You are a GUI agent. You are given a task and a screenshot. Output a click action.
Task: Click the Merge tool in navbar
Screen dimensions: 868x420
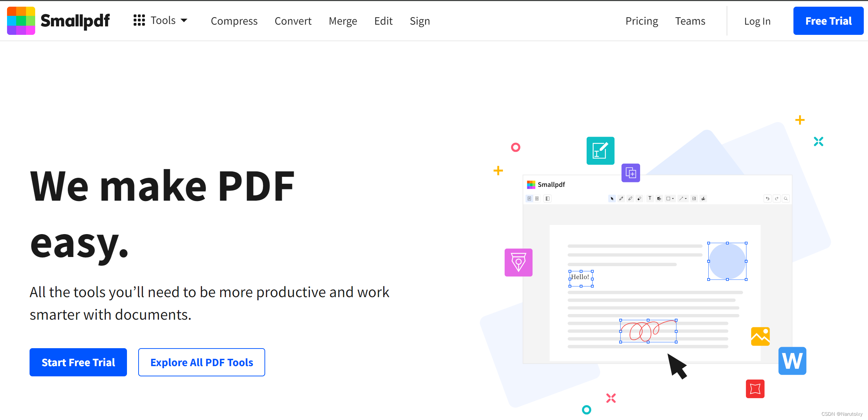(343, 21)
